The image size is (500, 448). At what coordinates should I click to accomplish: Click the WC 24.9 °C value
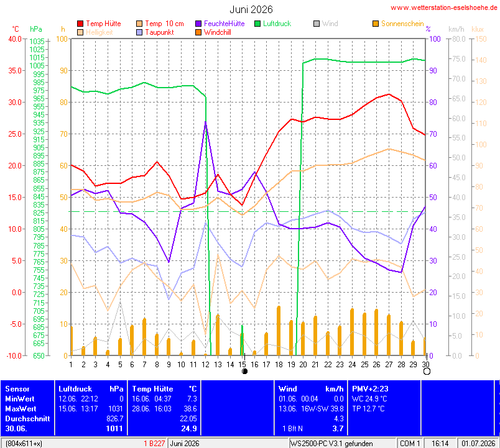tap(369, 399)
